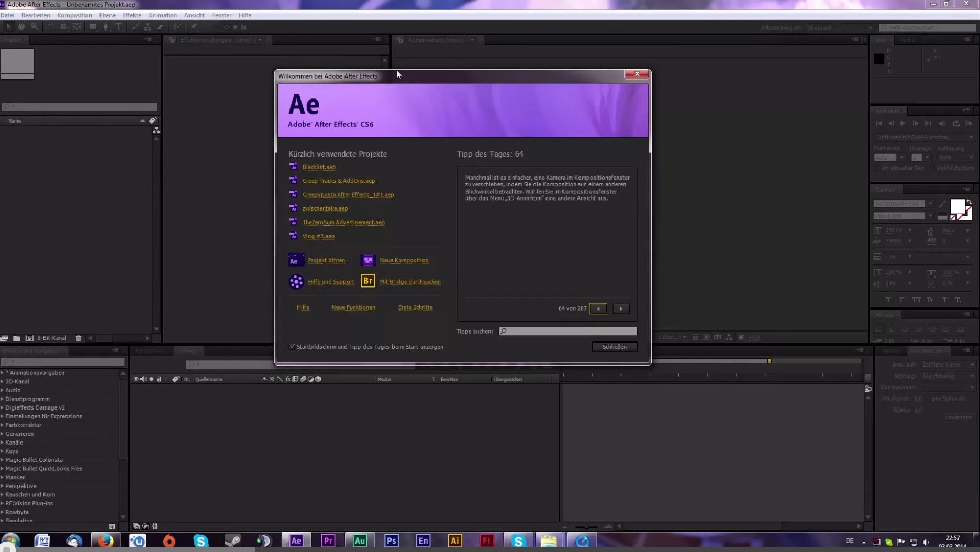Screen dimensions: 980x552
Task: Open the Datei menu
Action: coord(7,15)
